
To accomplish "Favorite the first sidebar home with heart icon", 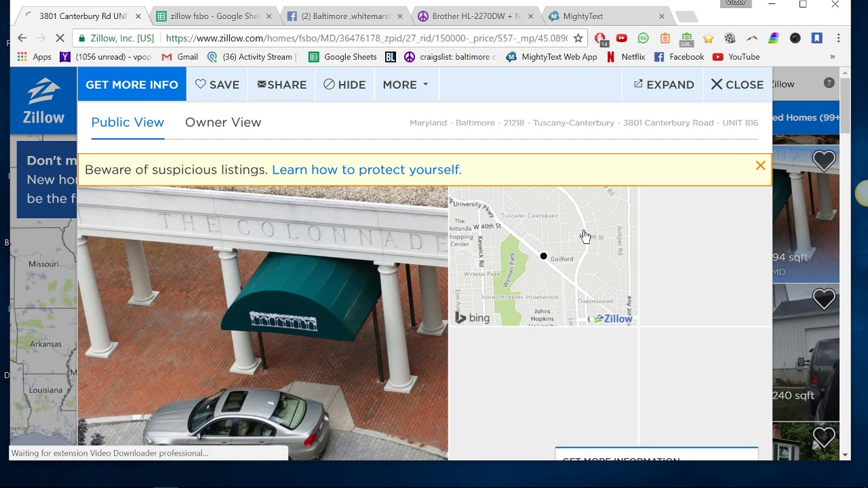I will click(x=824, y=161).
